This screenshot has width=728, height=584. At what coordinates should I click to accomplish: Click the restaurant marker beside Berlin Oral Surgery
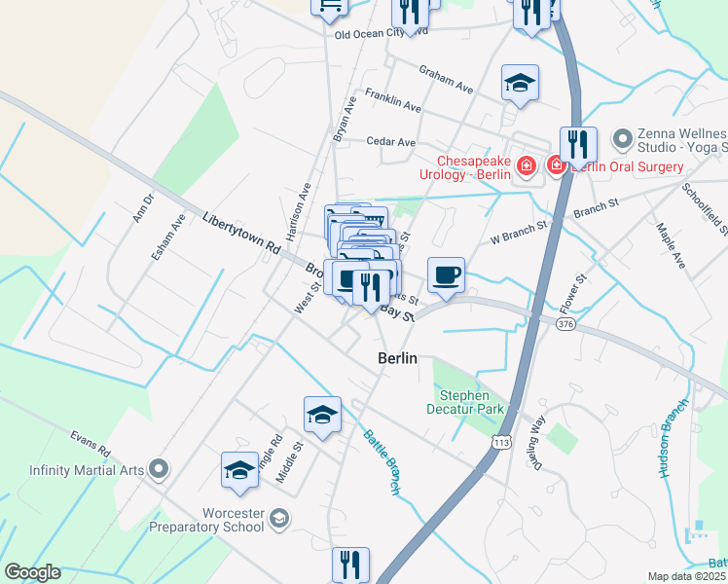pos(578,146)
